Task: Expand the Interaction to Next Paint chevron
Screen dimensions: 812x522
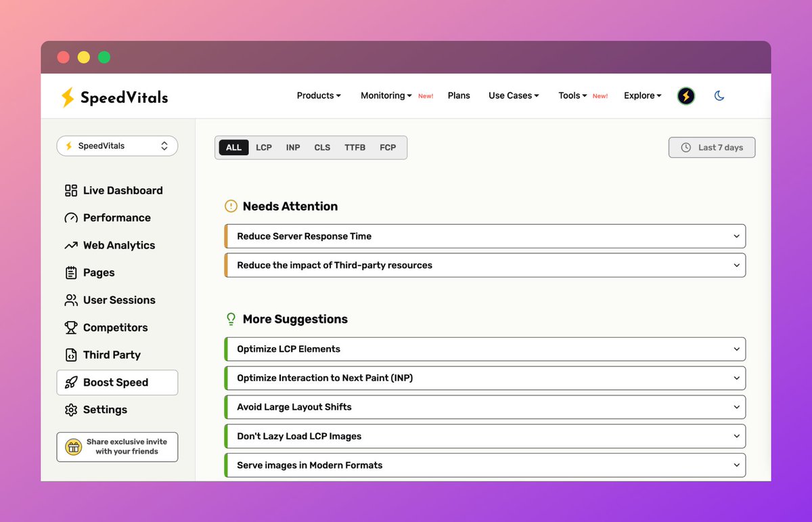Action: 736,378
